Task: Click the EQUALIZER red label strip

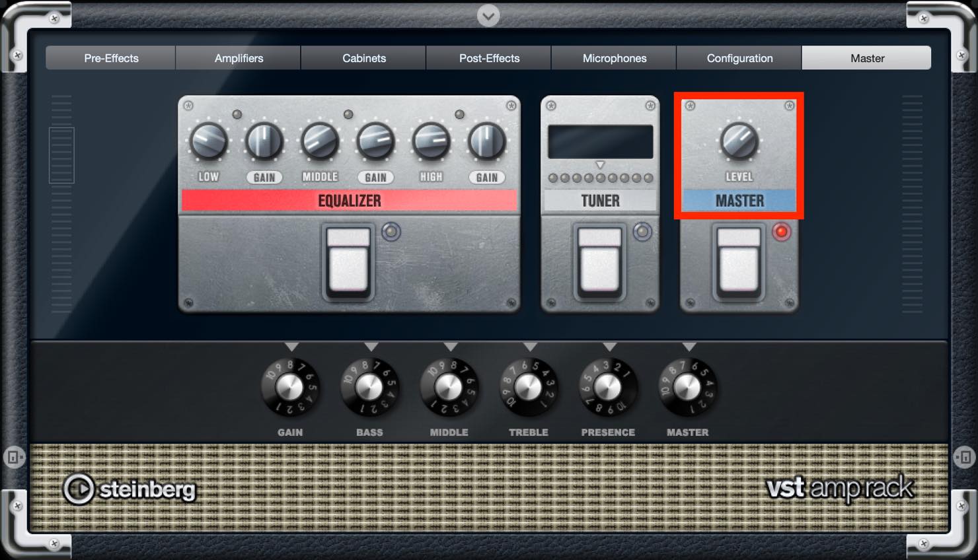Action: click(349, 201)
